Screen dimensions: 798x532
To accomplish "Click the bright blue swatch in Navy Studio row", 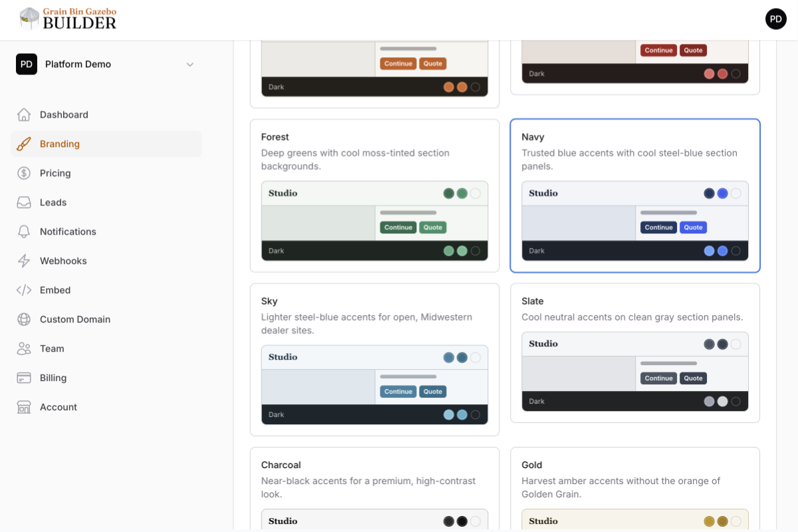I will click(x=723, y=194).
